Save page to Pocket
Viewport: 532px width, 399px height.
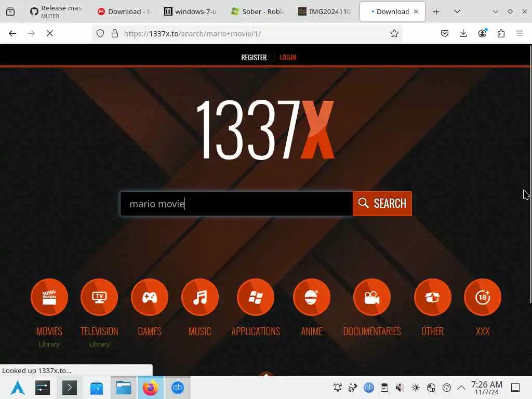[x=445, y=33]
